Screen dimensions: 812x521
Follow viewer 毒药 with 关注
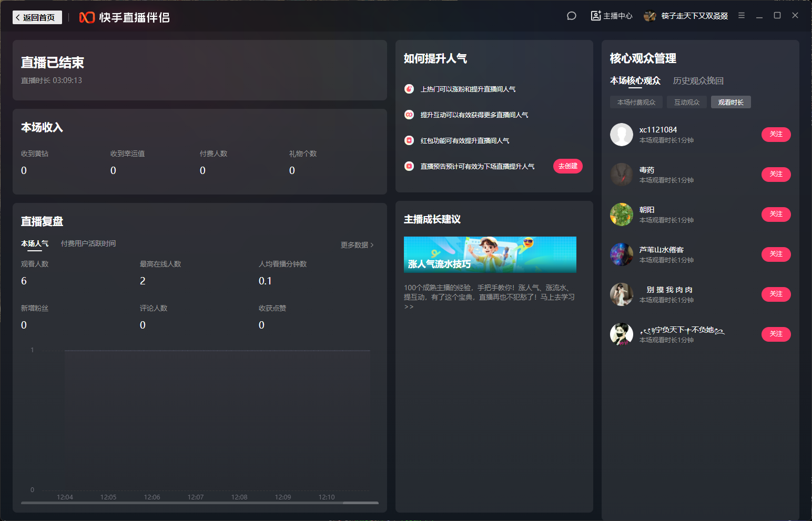776,175
